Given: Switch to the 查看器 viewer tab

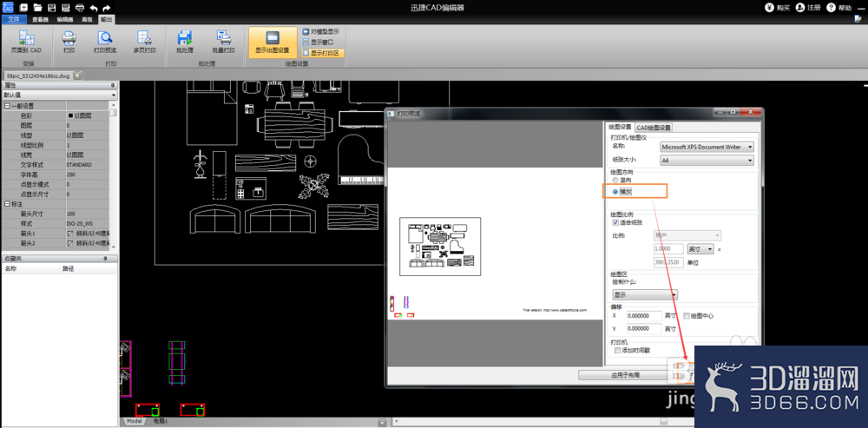Looking at the screenshot, I should (x=40, y=19).
